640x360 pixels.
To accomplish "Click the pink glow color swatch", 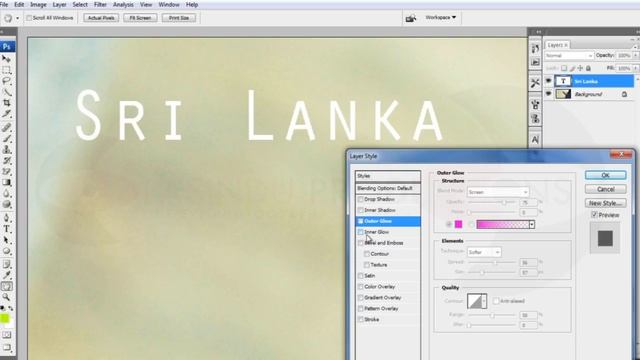I will click(x=458, y=224).
